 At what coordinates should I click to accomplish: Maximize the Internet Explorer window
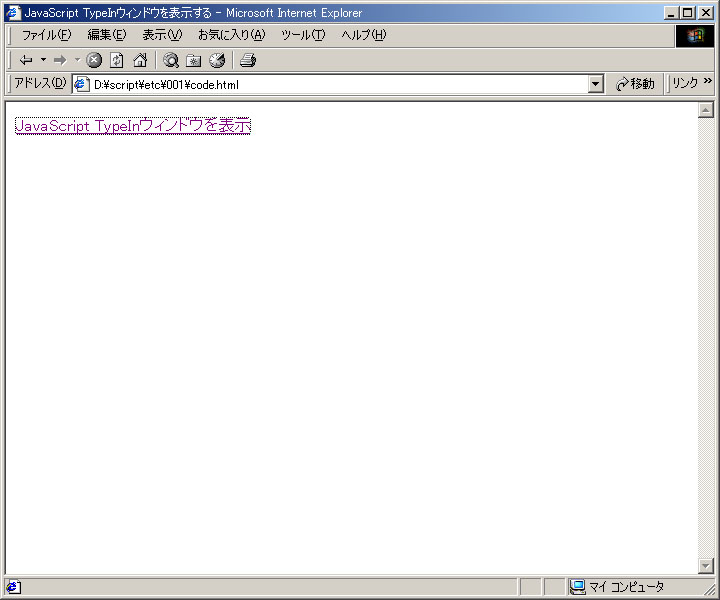point(687,13)
